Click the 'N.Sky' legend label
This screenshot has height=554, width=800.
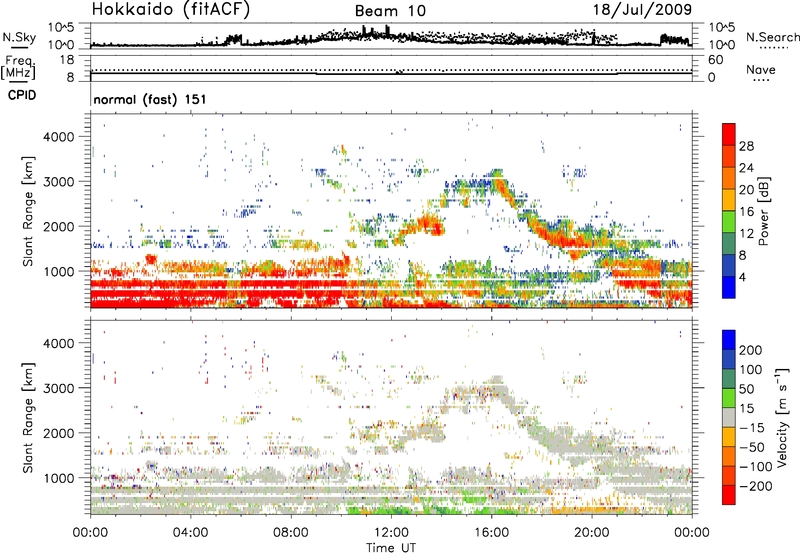point(19,37)
